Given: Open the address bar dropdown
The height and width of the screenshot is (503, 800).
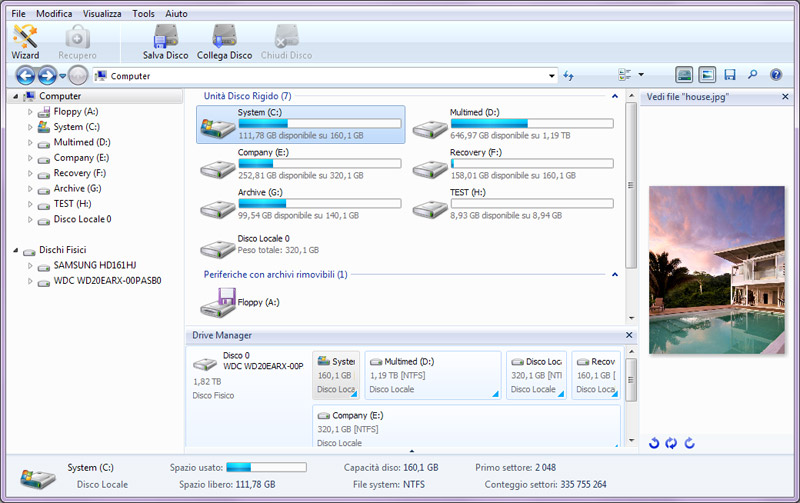Looking at the screenshot, I should 552,76.
